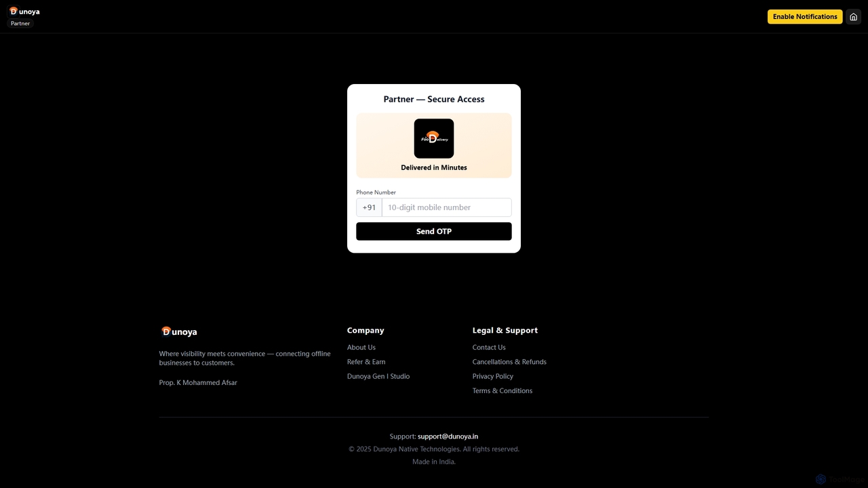The image size is (868, 488).
Task: Click the Partner — Secure Access heading
Action: (434, 99)
